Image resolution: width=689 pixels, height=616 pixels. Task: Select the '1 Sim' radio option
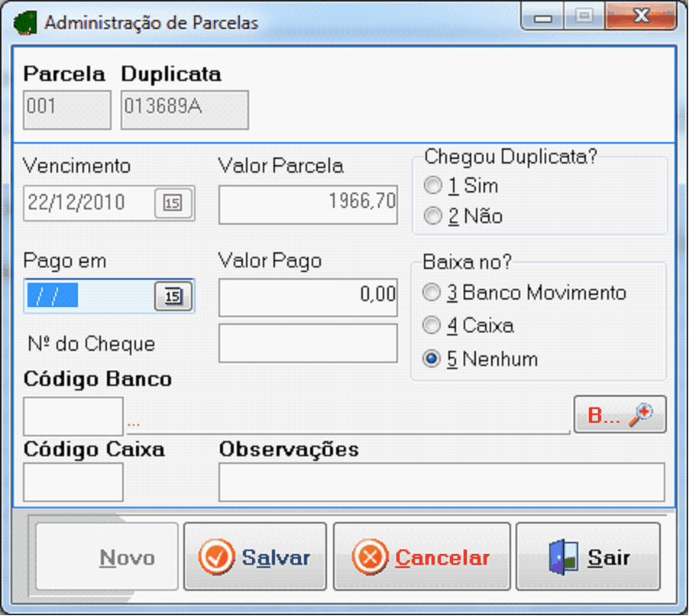[433, 186]
